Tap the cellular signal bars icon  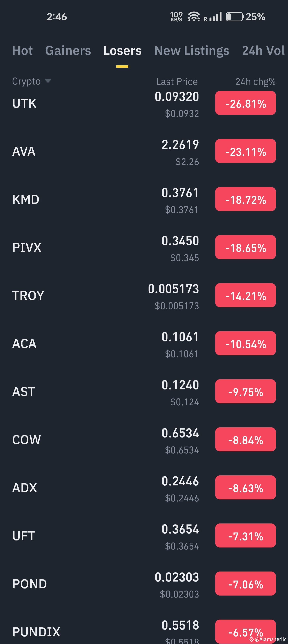pos(215,17)
